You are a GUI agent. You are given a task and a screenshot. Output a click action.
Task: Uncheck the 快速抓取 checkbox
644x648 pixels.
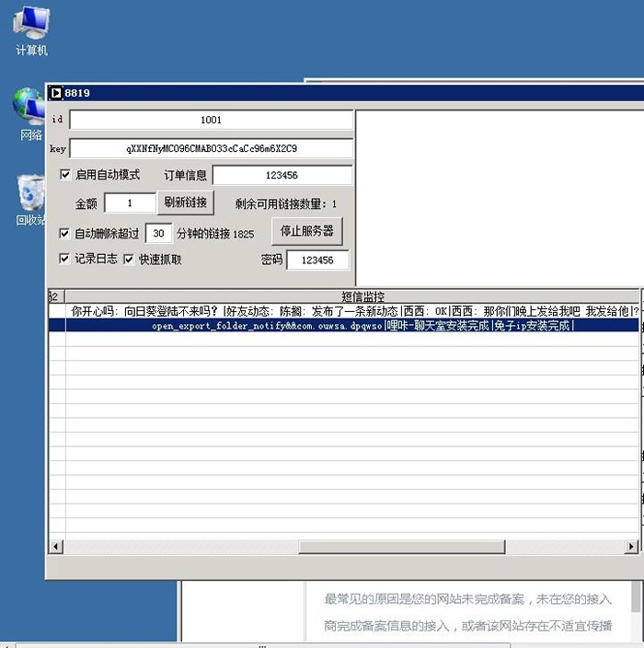(130, 260)
